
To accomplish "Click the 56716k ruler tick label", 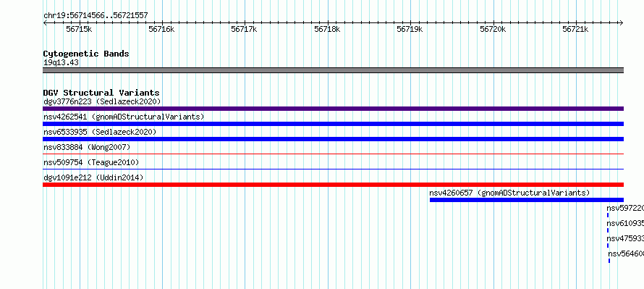I will tap(162, 29).
